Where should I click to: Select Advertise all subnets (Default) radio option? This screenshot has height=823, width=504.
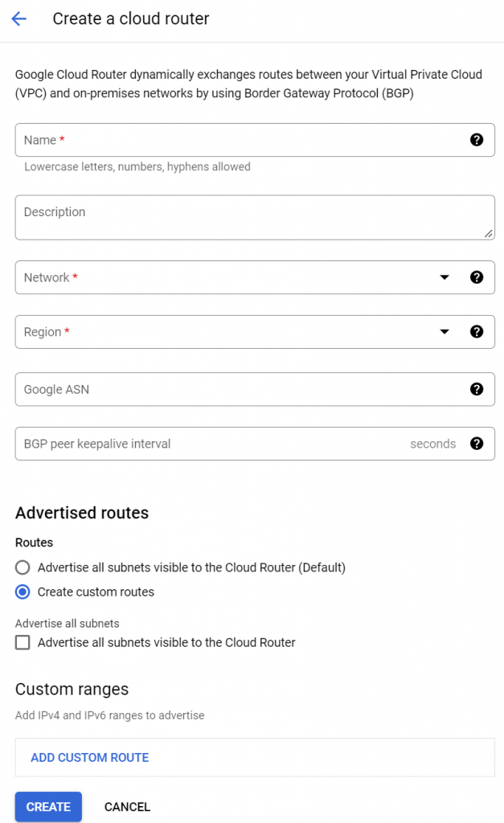23,567
